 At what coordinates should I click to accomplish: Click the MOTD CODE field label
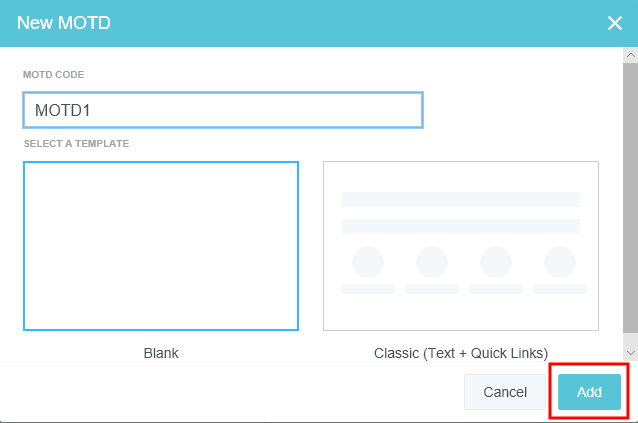pos(55,75)
